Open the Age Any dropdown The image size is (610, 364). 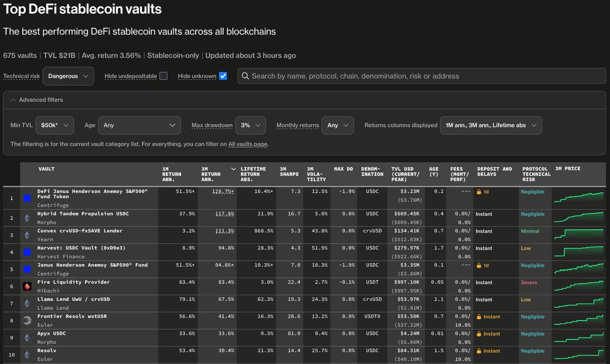coord(139,125)
